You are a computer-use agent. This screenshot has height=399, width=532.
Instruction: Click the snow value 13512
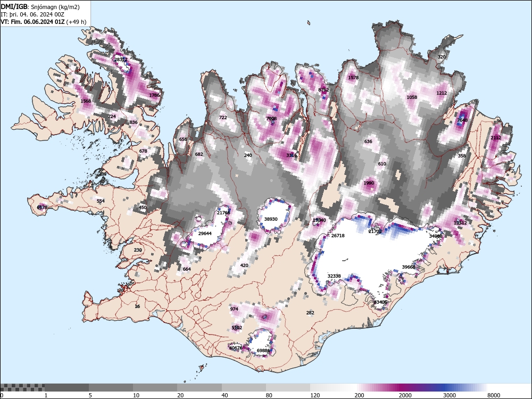(460, 223)
